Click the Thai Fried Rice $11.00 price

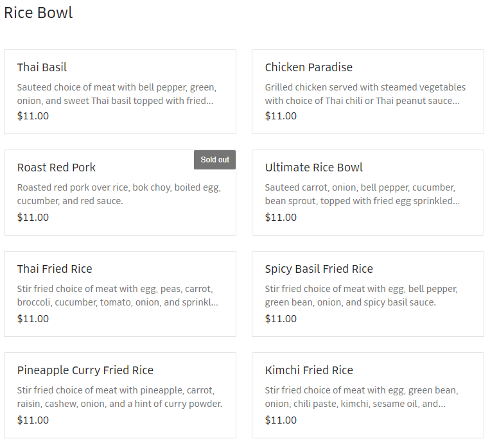(x=33, y=319)
